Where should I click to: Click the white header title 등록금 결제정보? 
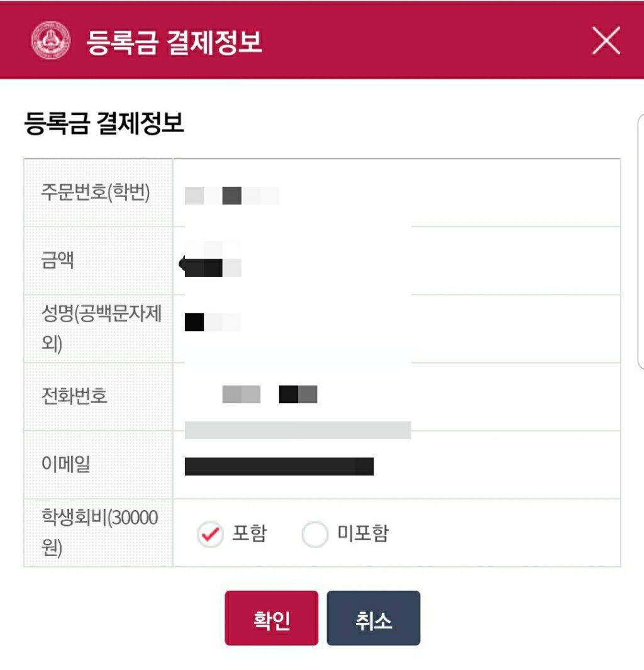pyautogui.click(x=174, y=42)
